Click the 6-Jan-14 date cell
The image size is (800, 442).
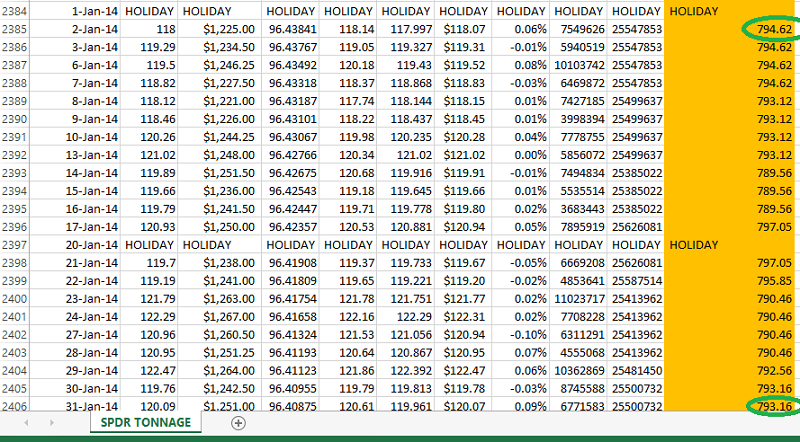click(75, 65)
